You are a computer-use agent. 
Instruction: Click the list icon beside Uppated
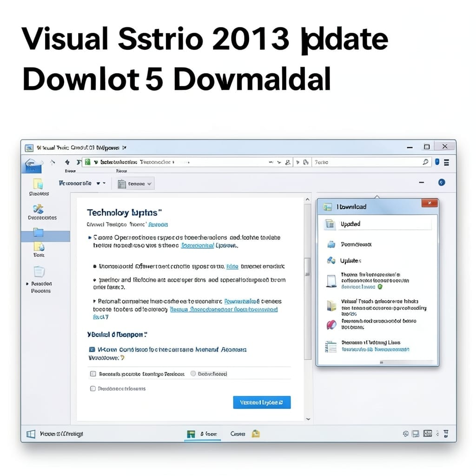[330, 224]
